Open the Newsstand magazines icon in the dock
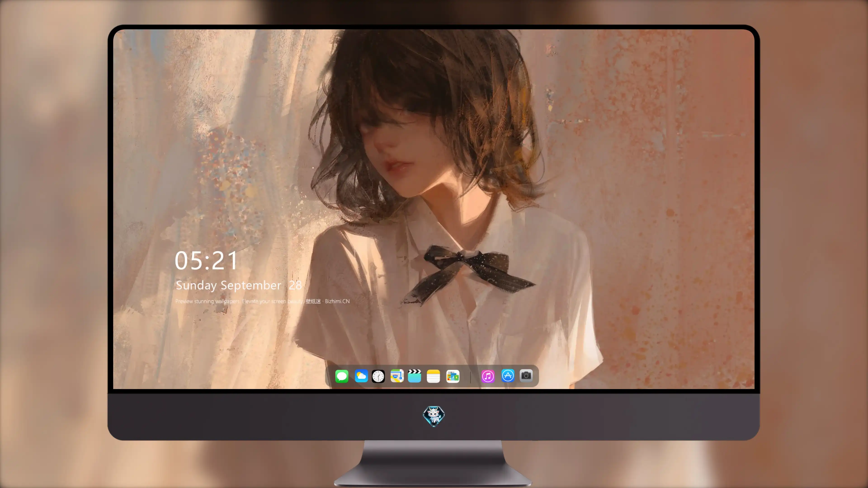 453,376
